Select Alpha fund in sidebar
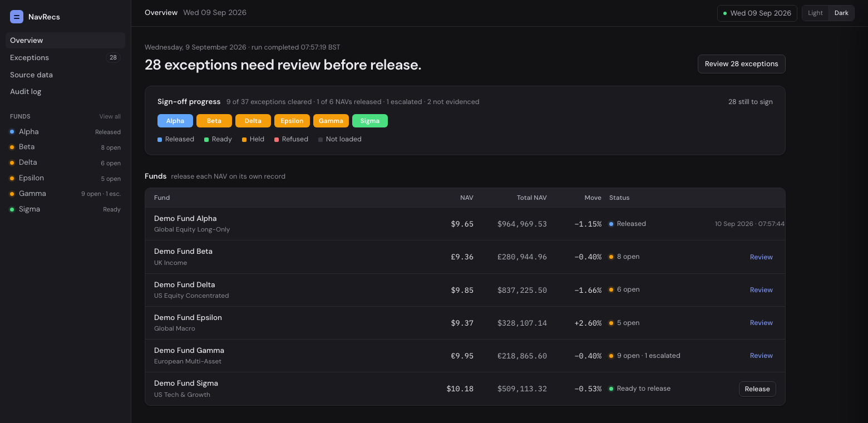This screenshot has width=868, height=423. pos(65,132)
